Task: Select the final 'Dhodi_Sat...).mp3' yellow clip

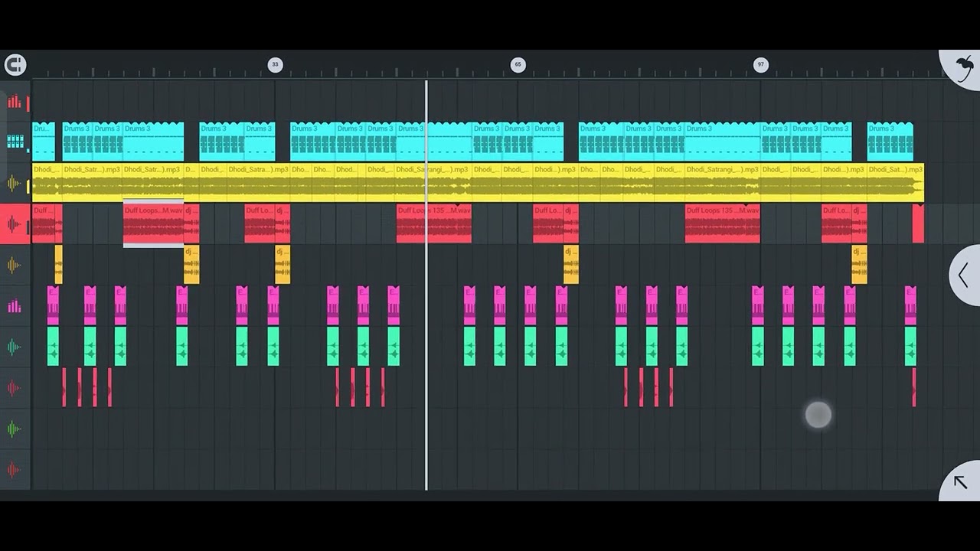Action: click(x=895, y=183)
